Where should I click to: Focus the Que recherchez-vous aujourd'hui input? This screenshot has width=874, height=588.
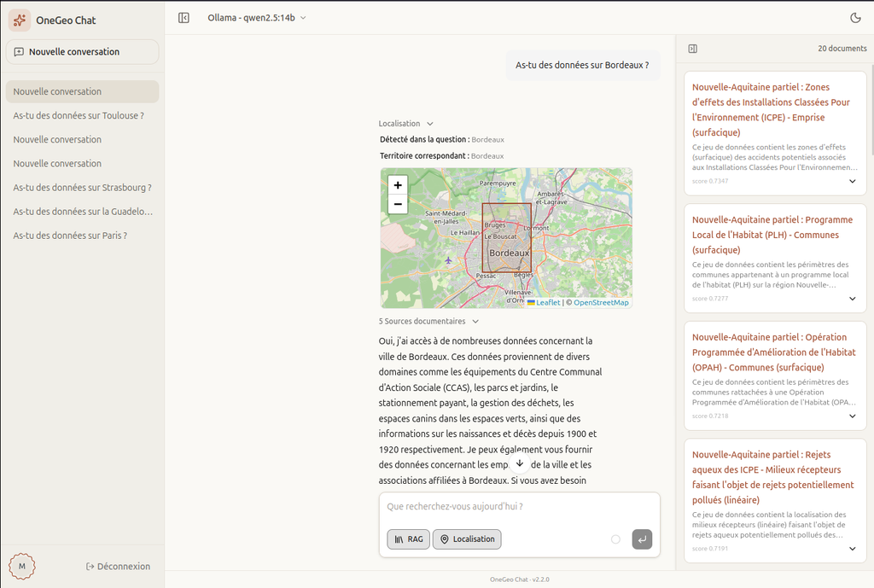click(x=519, y=507)
